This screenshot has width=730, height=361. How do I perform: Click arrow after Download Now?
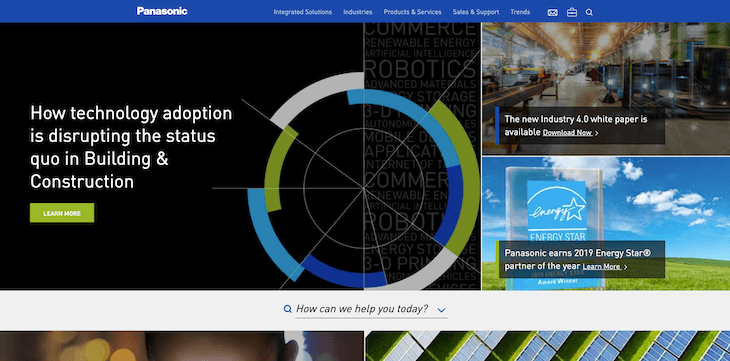(597, 133)
